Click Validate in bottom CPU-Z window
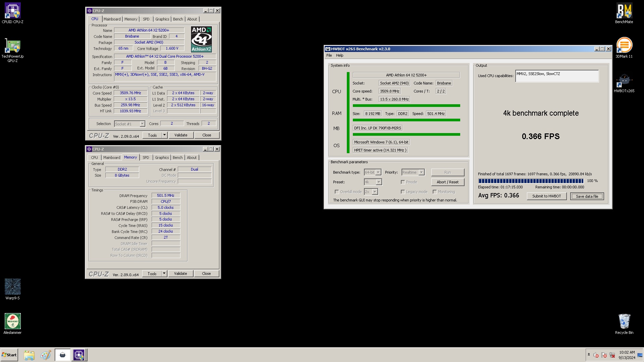 pyautogui.click(x=180, y=274)
